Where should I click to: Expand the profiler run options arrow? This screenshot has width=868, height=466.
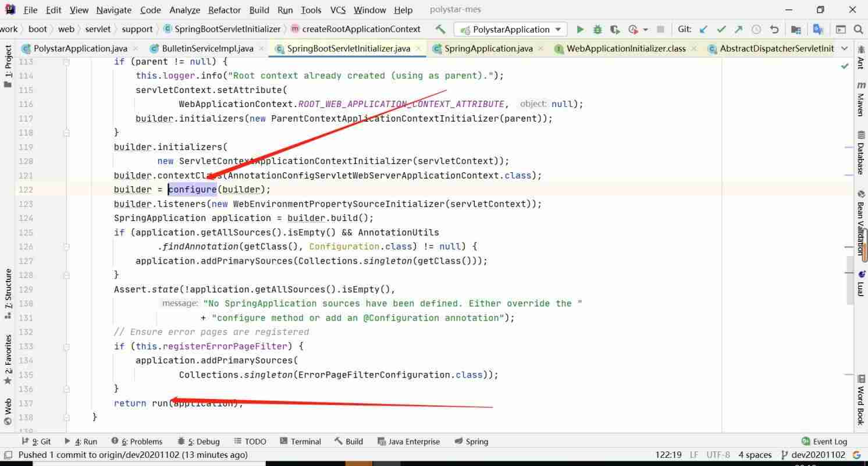pos(645,30)
